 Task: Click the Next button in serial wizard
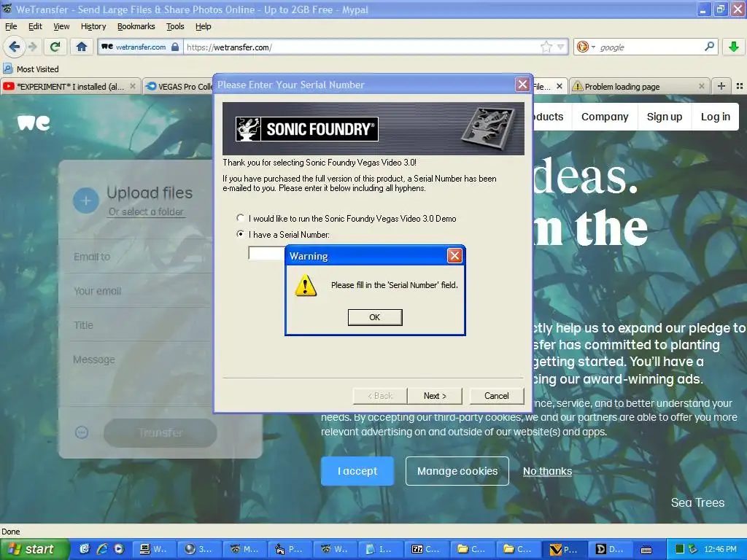click(435, 396)
